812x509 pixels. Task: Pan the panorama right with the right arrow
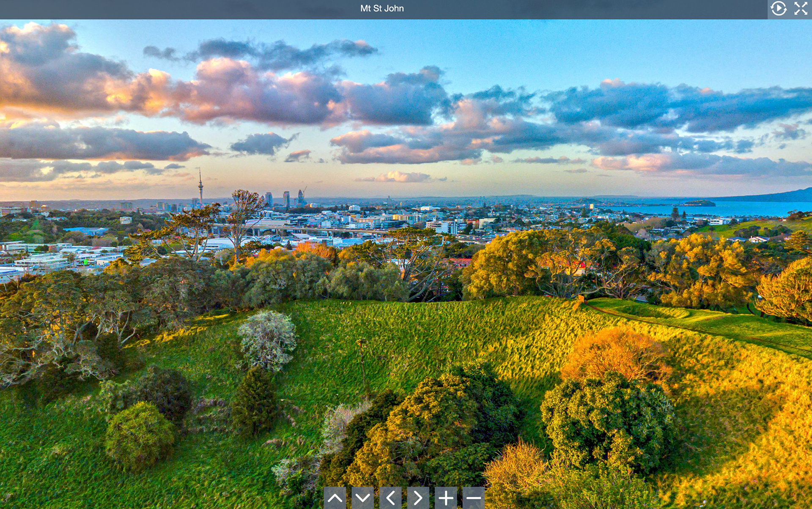click(418, 498)
